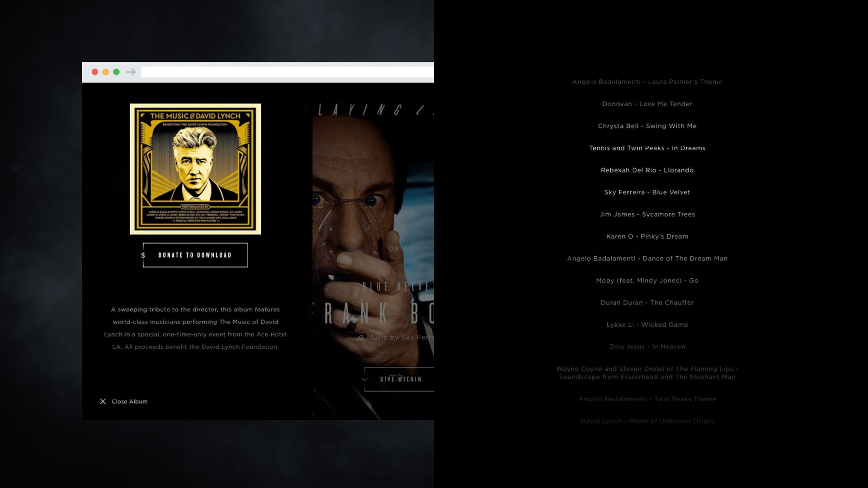Select track Tennis and Twin Peaks - In Dreams

point(647,148)
